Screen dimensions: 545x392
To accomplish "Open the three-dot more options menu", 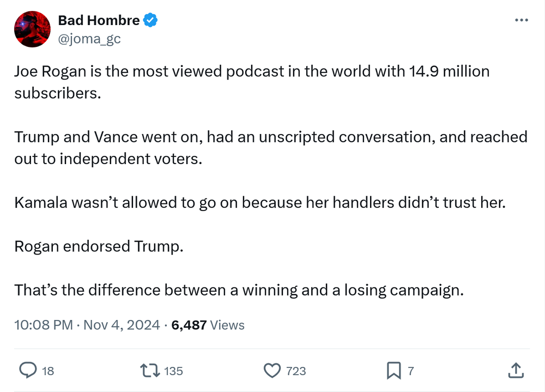I will [x=522, y=20].
